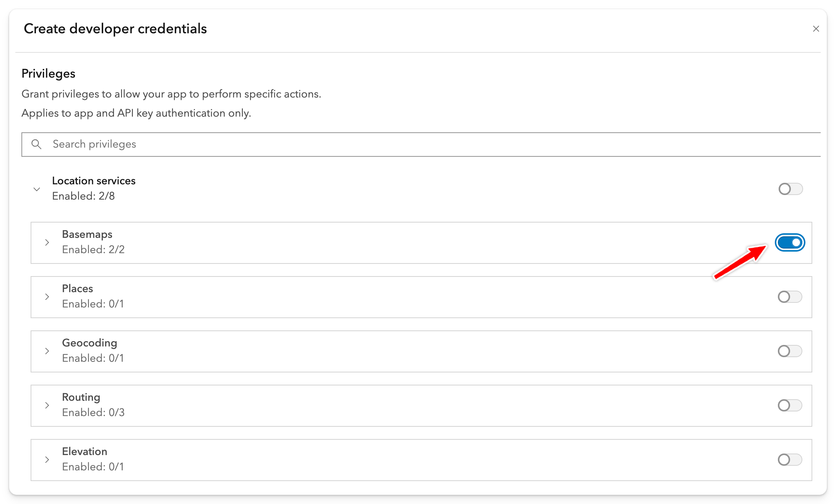Collapse the Location services section
The image size is (836, 504).
37,189
